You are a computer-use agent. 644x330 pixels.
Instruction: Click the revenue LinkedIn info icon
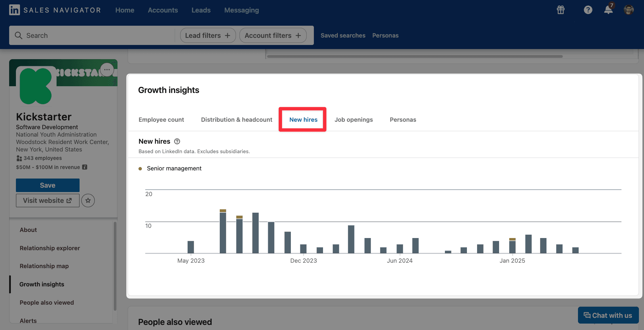(85, 167)
